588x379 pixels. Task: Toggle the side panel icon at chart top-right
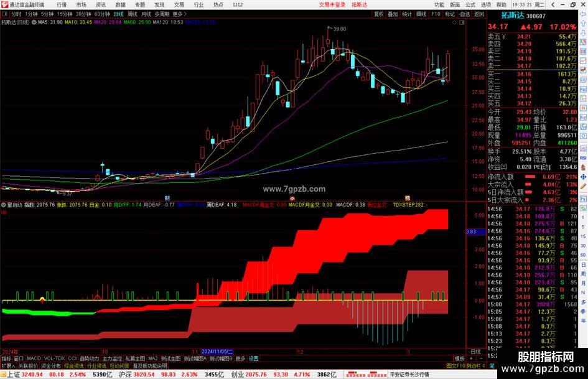point(462,22)
